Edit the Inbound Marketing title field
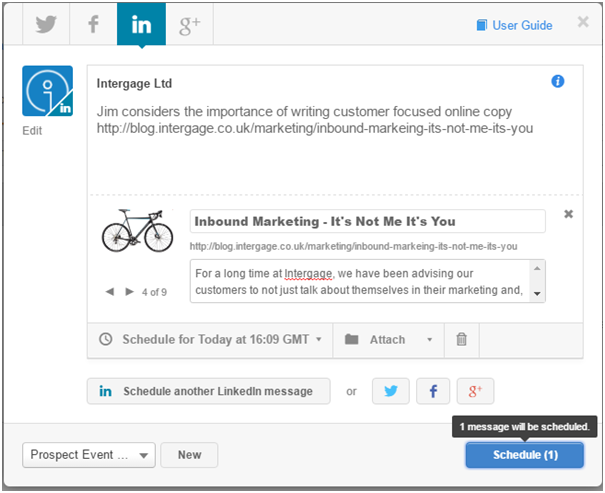Screen dimensions: 605x493 (x=367, y=221)
